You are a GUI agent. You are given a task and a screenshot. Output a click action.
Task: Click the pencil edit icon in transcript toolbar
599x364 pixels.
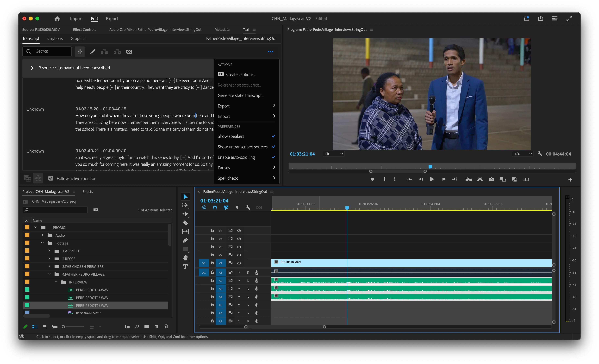93,52
